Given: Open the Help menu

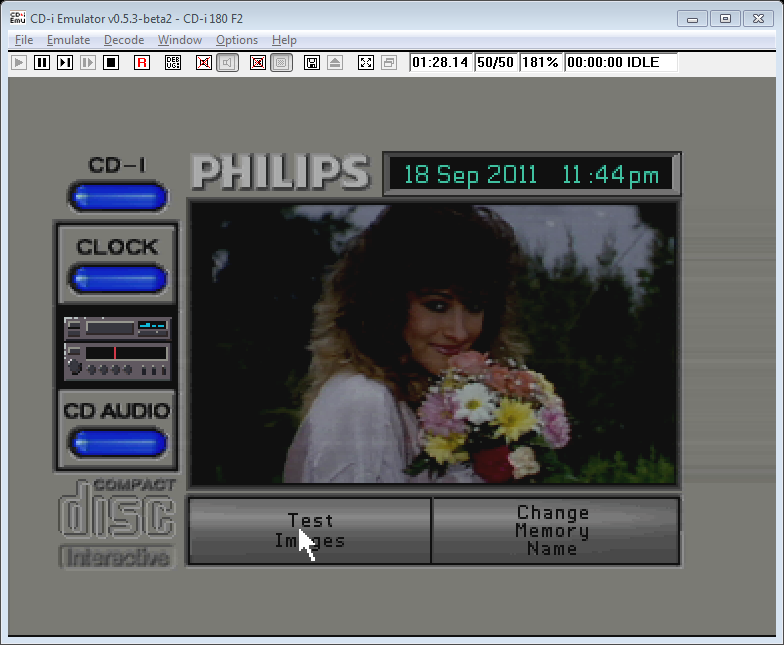Looking at the screenshot, I should [284, 40].
